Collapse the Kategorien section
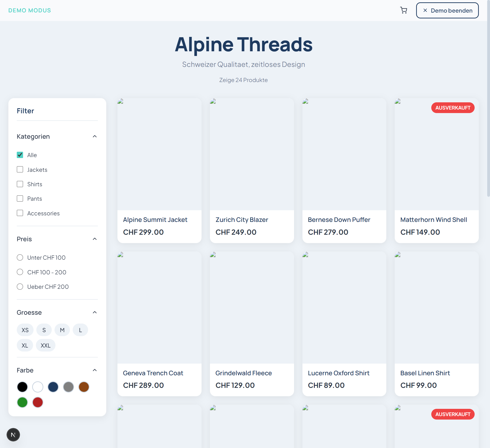Screen dimensions: 490x448 (x=95, y=136)
